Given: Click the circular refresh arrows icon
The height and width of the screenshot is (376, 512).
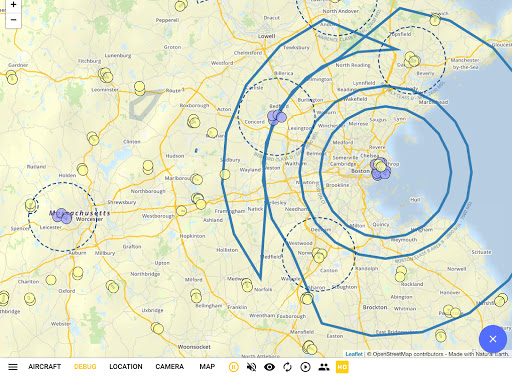Looking at the screenshot, I should tap(287, 367).
